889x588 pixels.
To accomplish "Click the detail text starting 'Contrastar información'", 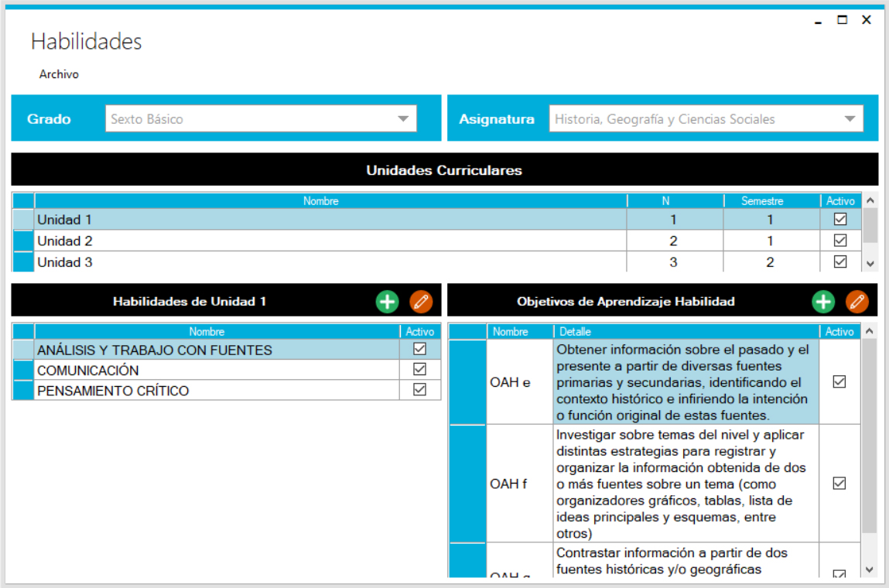I will pos(686,561).
